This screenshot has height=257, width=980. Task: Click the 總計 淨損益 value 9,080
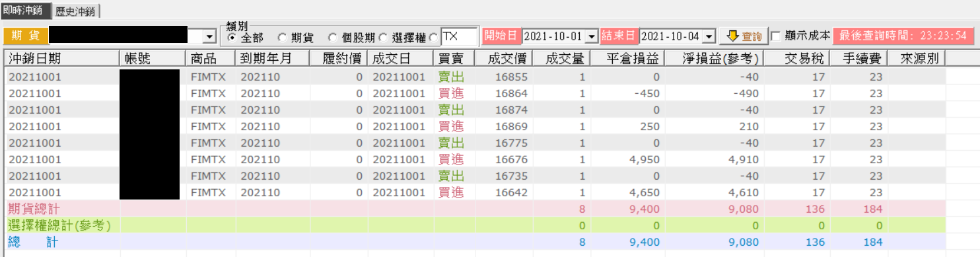point(744,242)
